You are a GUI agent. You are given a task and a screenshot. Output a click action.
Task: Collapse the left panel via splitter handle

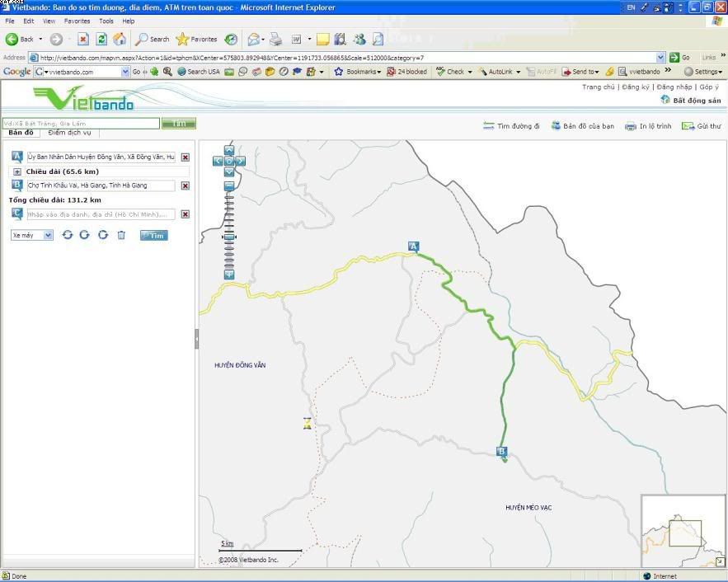[197, 339]
